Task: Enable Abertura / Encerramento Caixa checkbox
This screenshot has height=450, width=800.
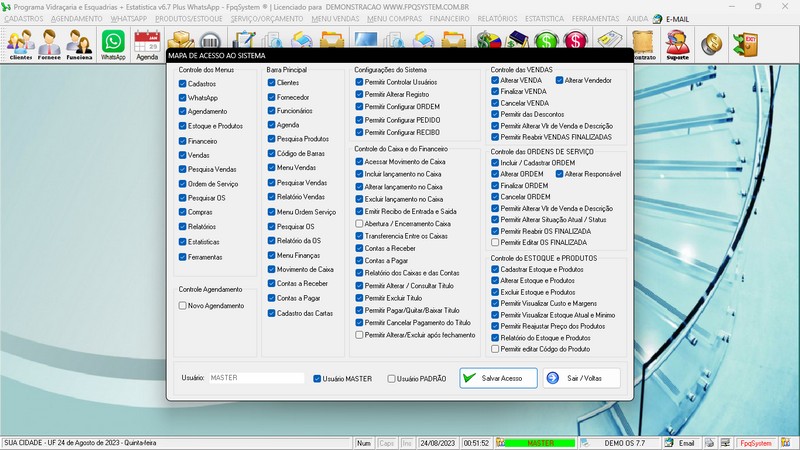Action: (x=359, y=223)
